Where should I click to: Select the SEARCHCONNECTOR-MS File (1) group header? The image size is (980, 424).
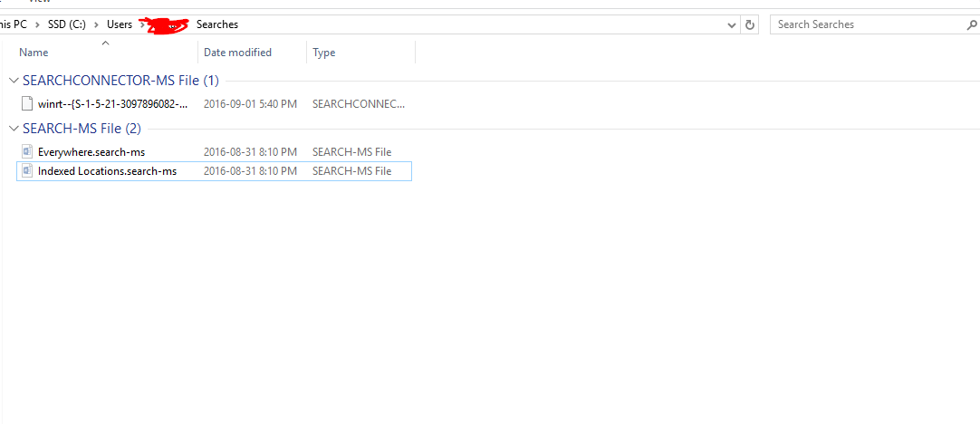(121, 81)
